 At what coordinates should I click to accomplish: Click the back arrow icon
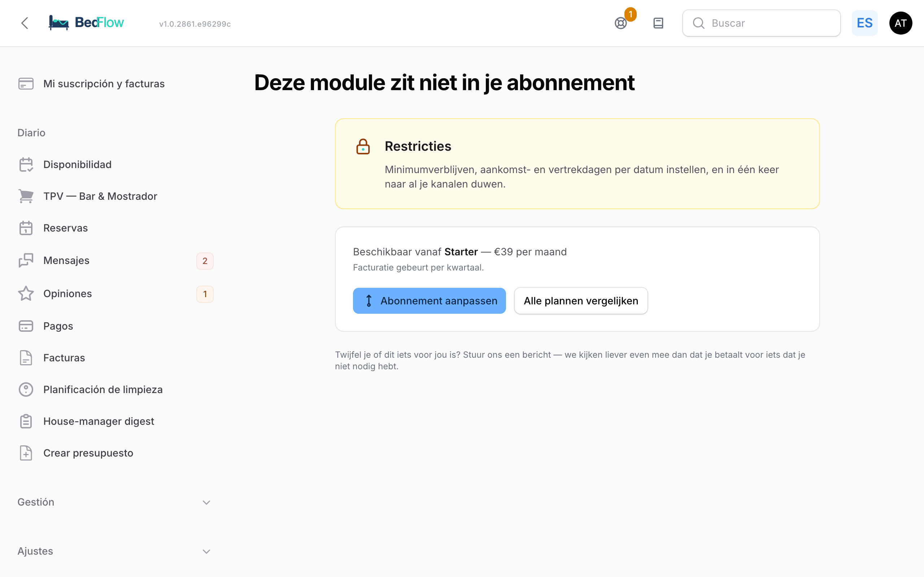point(25,23)
